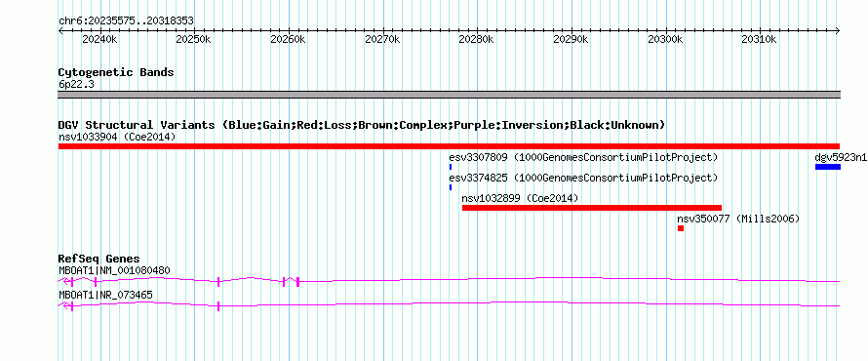Viewport: 868px width, 361px height.
Task: Click the 20270k ruler tick label
Action: tap(382, 40)
